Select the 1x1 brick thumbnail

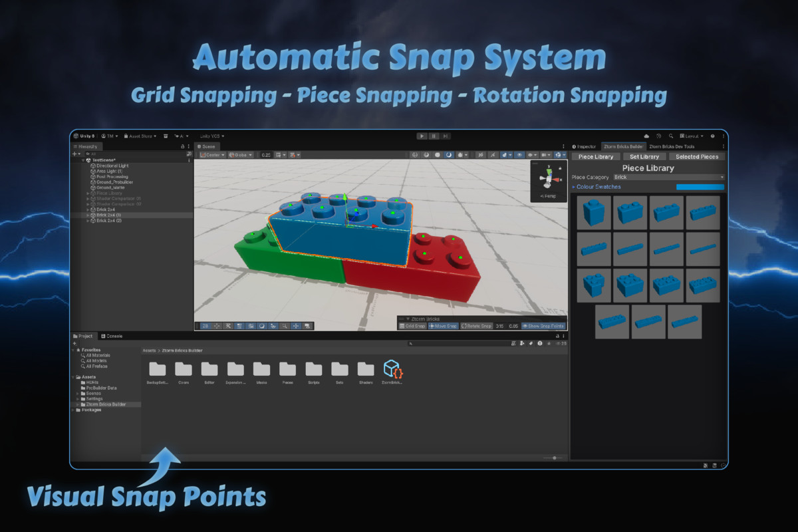594,213
